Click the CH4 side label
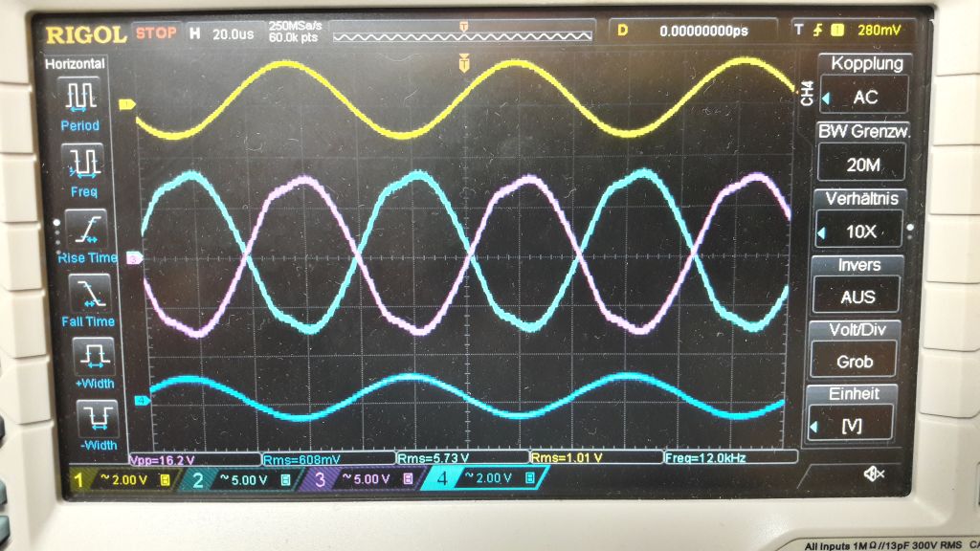The image size is (980, 551). click(808, 93)
